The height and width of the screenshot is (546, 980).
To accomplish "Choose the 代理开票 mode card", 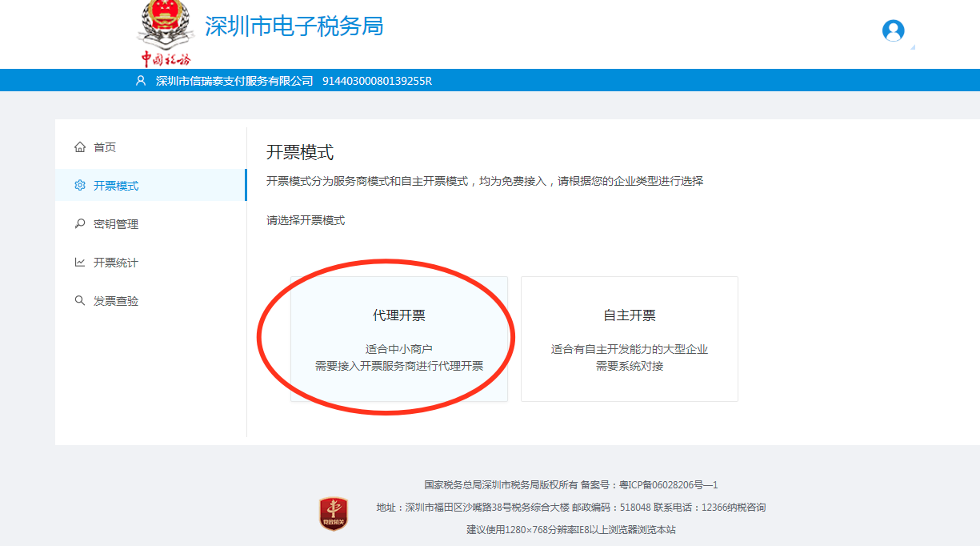I will pyautogui.click(x=399, y=339).
